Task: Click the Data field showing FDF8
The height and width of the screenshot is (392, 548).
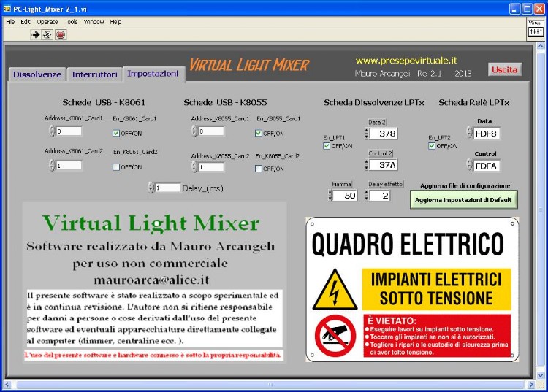Action: pos(487,134)
